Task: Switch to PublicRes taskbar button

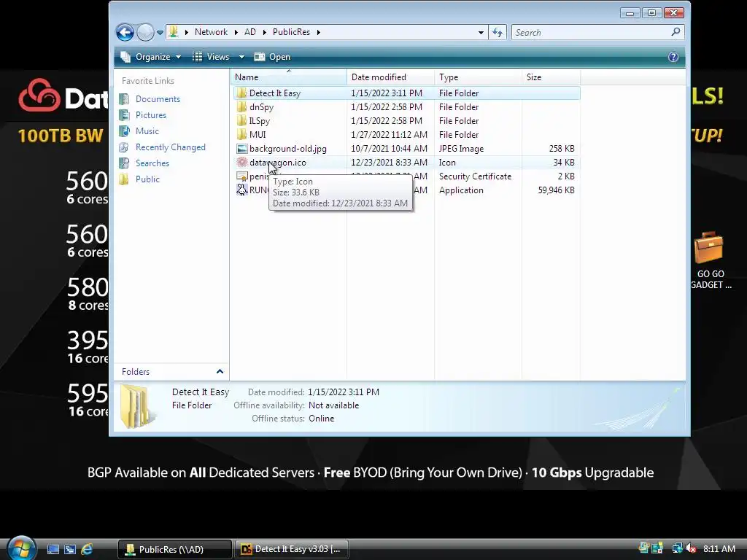Action: point(174,549)
